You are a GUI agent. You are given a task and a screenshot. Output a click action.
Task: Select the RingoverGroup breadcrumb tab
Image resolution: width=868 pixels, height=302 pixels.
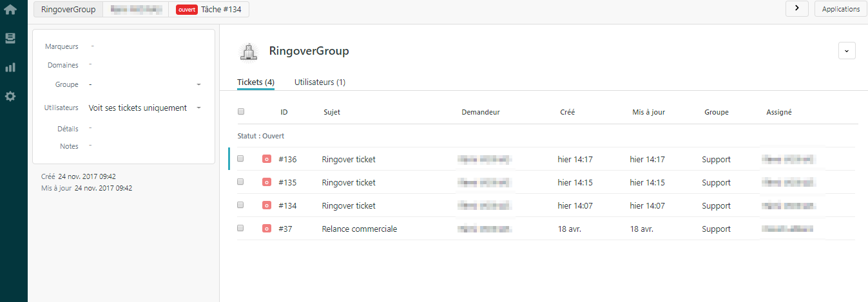68,9
